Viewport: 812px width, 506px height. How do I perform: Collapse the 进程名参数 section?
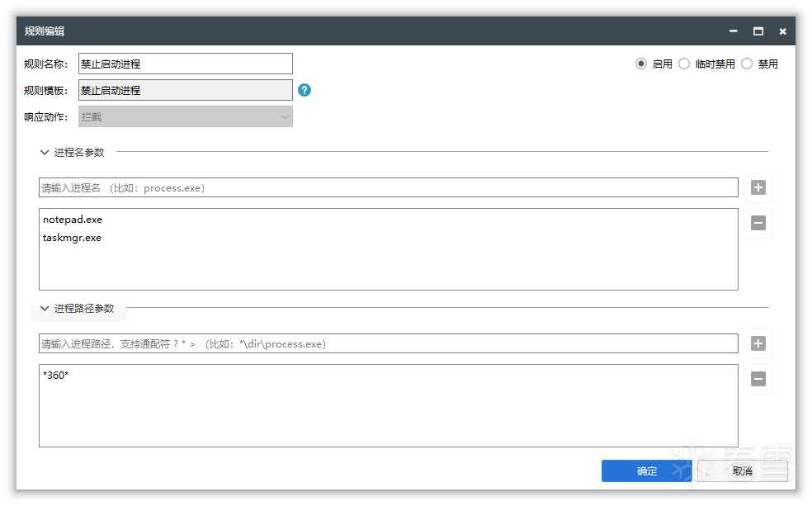coord(45,152)
